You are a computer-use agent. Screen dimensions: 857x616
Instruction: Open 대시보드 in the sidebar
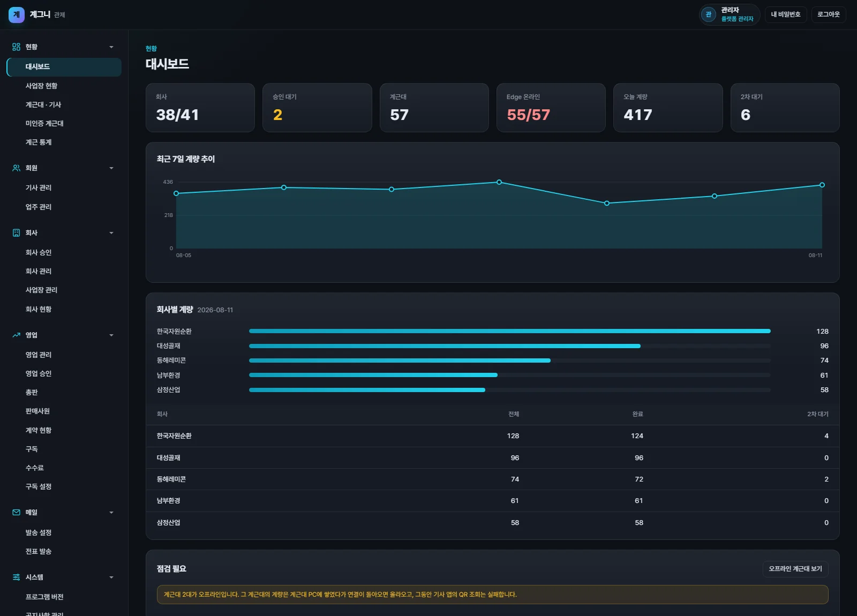coord(64,67)
